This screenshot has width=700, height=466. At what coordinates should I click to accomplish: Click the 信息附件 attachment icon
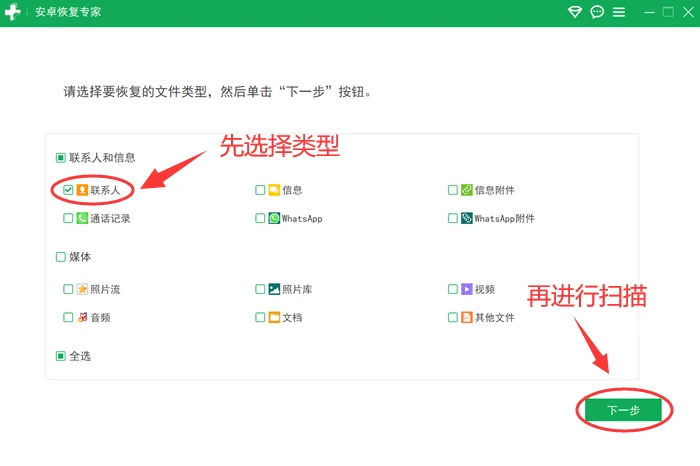(467, 190)
